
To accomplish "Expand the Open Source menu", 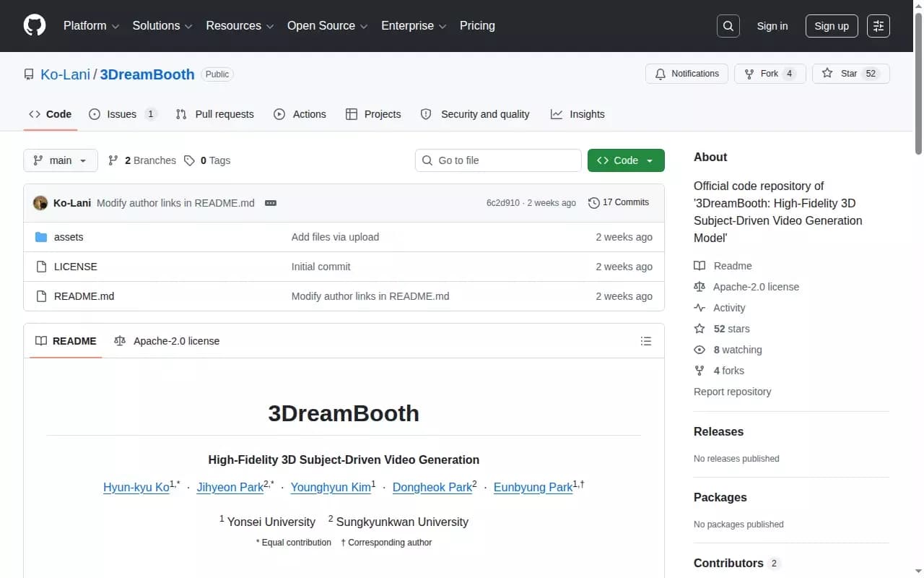I will coord(328,26).
